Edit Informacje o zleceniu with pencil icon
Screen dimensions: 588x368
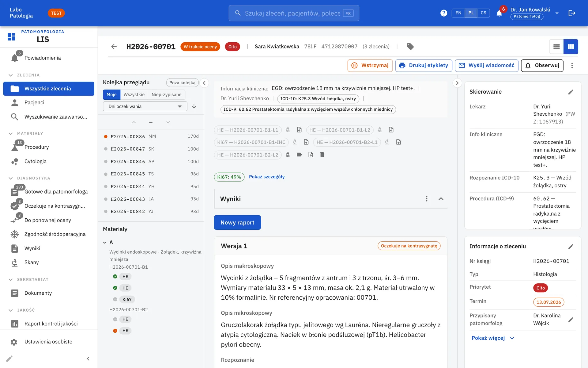(571, 247)
